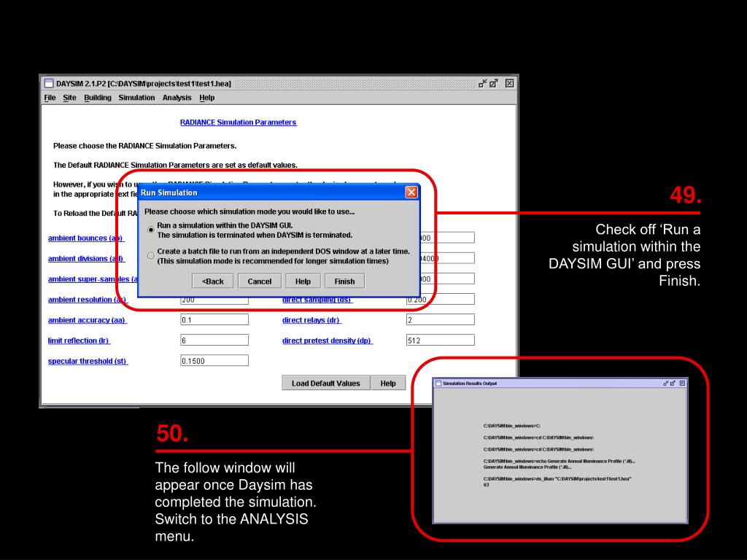Open RADIANCE Simulation Parameters link
747x560 pixels.
click(x=239, y=122)
